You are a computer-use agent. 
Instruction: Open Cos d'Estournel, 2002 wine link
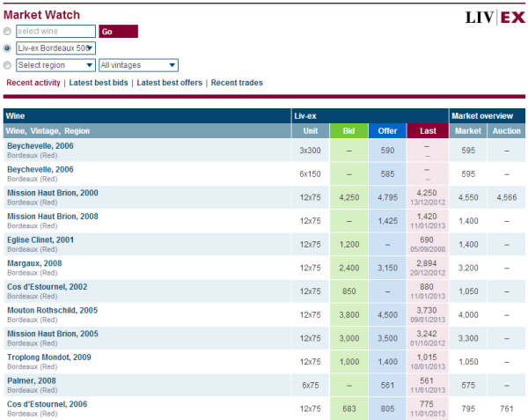[x=48, y=287]
